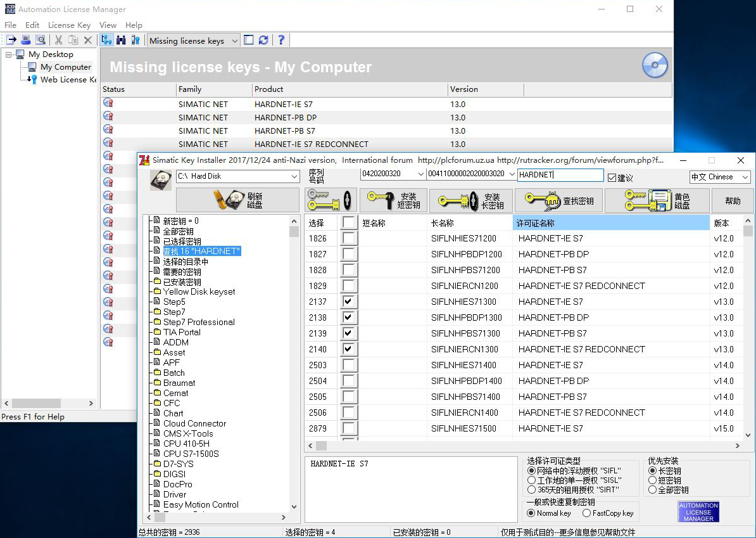The height and width of the screenshot is (538, 756).
Task: Click status icon of HARDNET-IE S7 13.0 row
Action: 108,103
